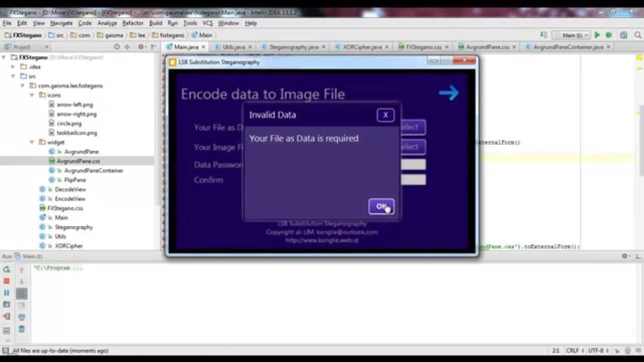The width and height of the screenshot is (644, 362).
Task: Click the Confirm password input field
Action: pos(413,179)
